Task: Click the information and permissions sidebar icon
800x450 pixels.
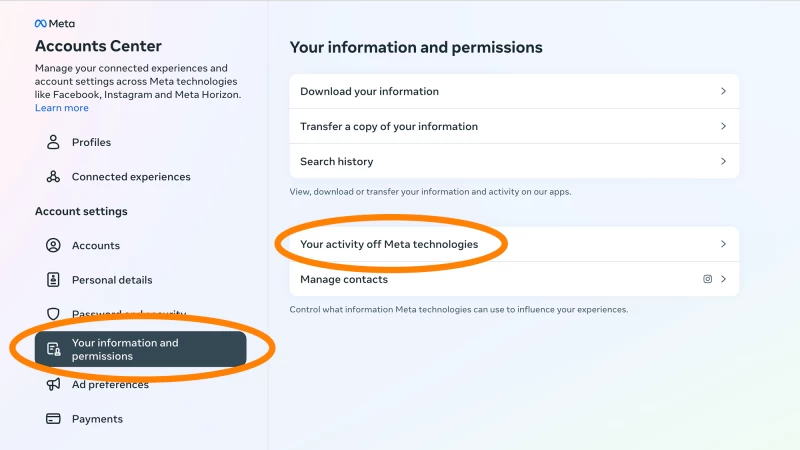Action: (54, 350)
